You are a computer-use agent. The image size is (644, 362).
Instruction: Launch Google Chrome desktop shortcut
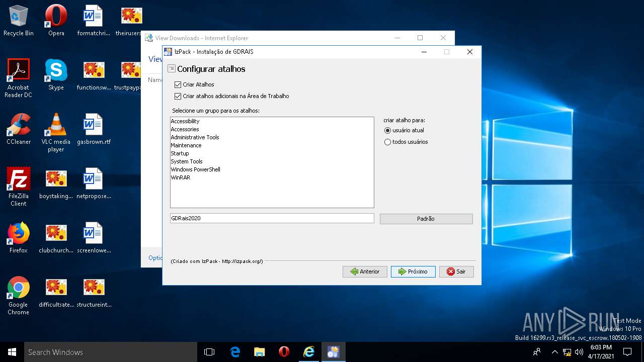[19, 295]
